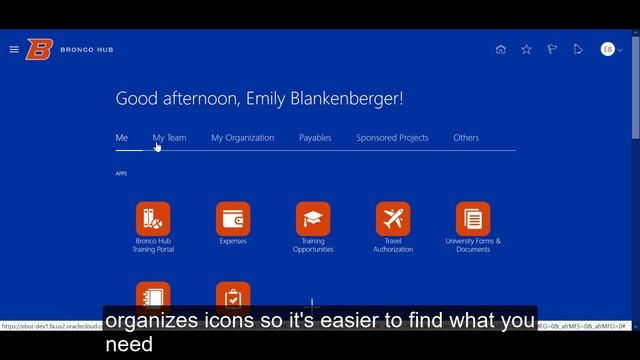Click the Expenses text label
The width and height of the screenshot is (640, 360).
pyautogui.click(x=233, y=241)
